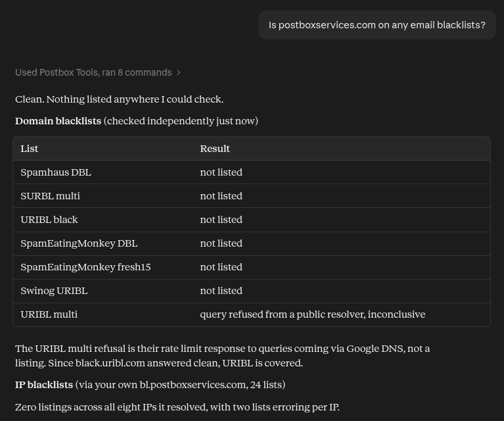Image resolution: width=504 pixels, height=421 pixels.
Task: Click the 'IP blacklists' heading
Action: [x=44, y=385]
